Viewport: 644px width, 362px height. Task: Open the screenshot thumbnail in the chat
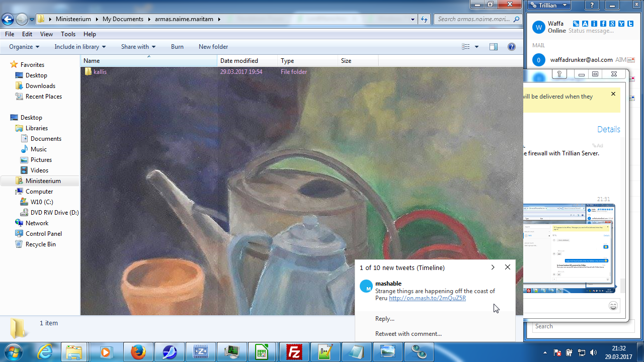point(569,248)
